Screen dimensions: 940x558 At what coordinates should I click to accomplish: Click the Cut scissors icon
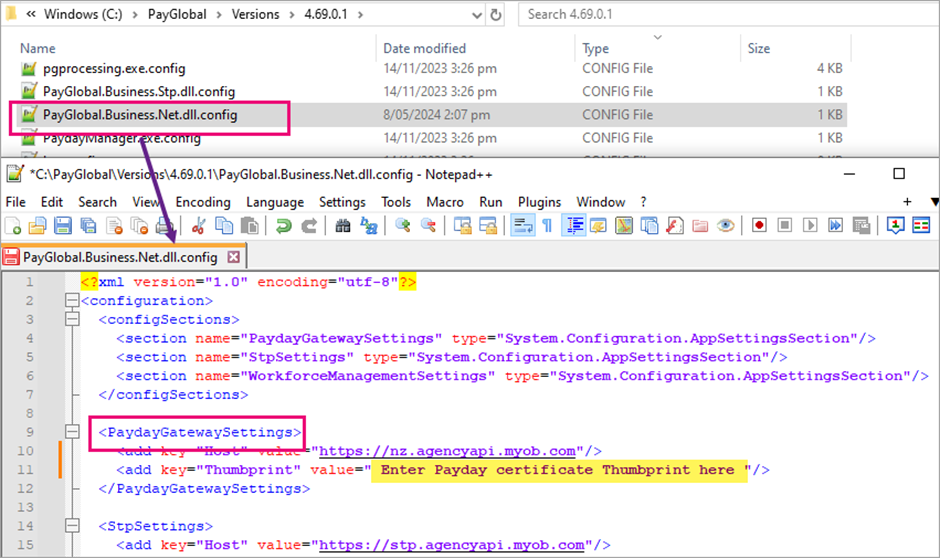198,226
